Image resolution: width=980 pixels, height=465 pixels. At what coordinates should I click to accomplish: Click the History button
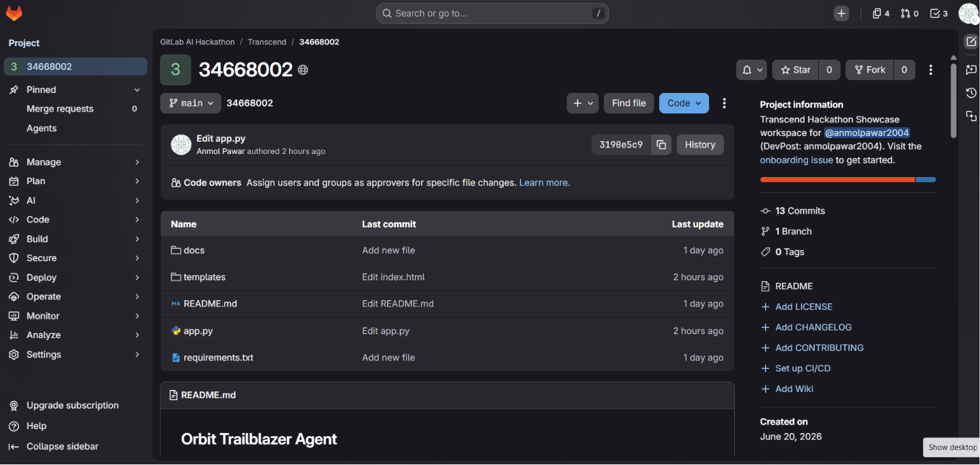pos(700,145)
